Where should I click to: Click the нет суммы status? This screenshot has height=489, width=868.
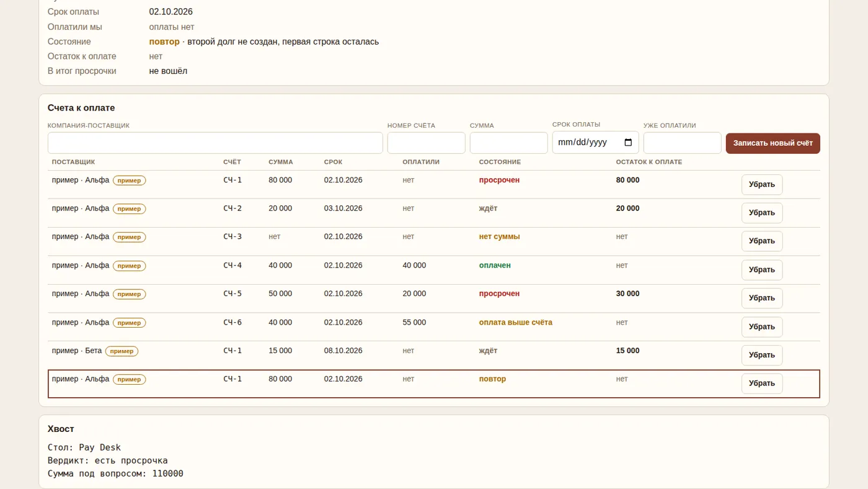click(x=499, y=236)
